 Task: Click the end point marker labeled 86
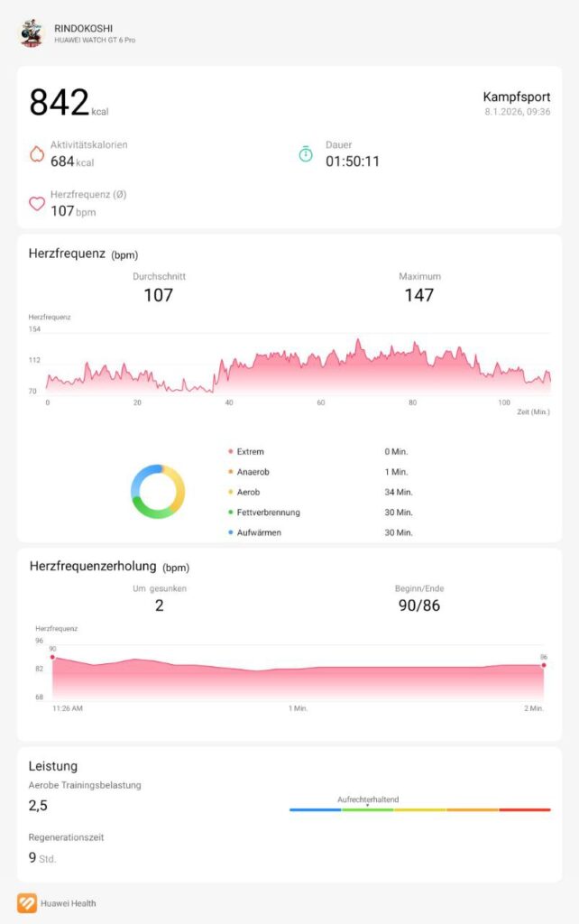point(544,665)
